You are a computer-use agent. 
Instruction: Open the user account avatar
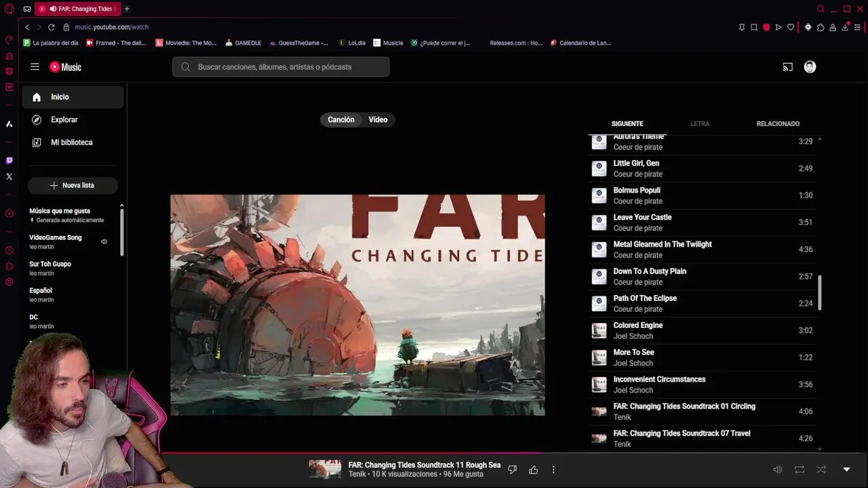[x=810, y=67]
